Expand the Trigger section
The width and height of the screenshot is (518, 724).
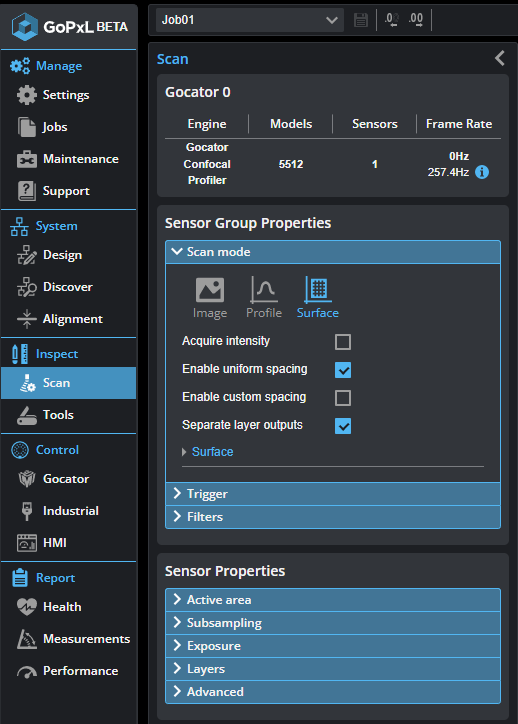click(x=333, y=494)
